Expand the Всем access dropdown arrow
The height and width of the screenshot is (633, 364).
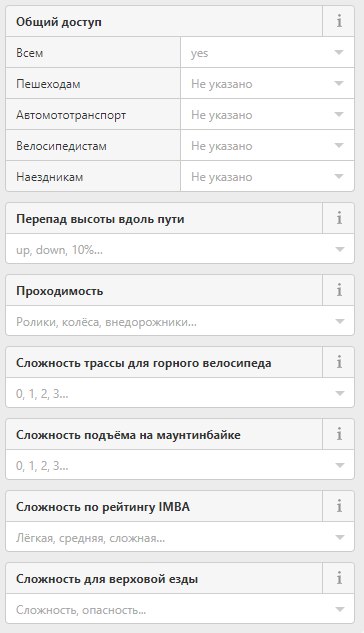pos(339,52)
